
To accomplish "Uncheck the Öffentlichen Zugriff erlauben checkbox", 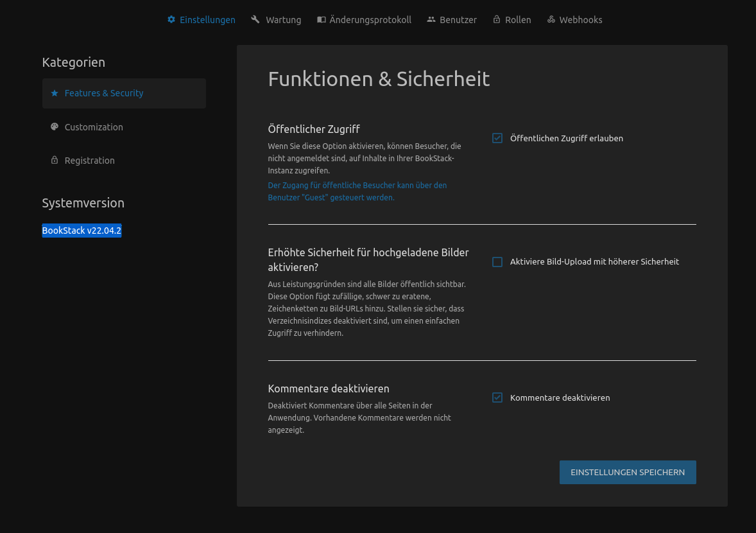I will [x=497, y=138].
